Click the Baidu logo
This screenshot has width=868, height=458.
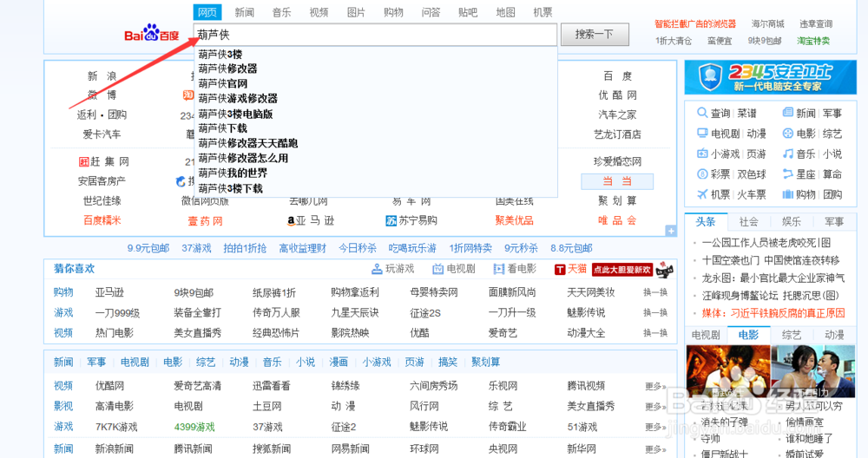(151, 34)
